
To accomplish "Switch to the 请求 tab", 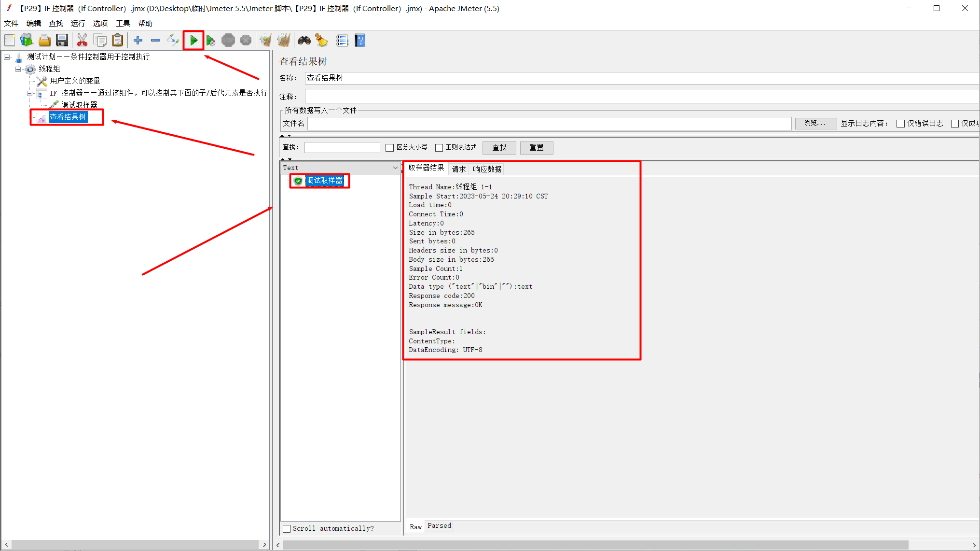I will click(x=459, y=169).
